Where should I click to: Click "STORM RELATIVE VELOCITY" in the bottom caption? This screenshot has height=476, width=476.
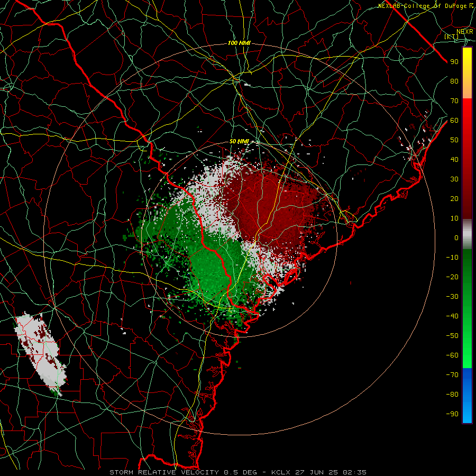pyautogui.click(x=164, y=472)
